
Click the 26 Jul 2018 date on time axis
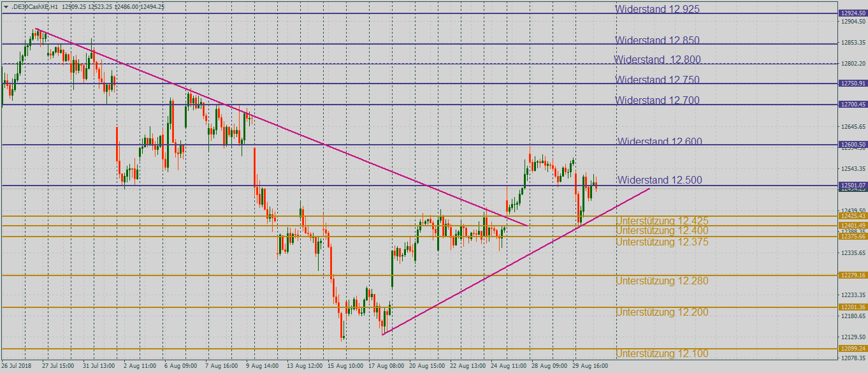click(17, 367)
